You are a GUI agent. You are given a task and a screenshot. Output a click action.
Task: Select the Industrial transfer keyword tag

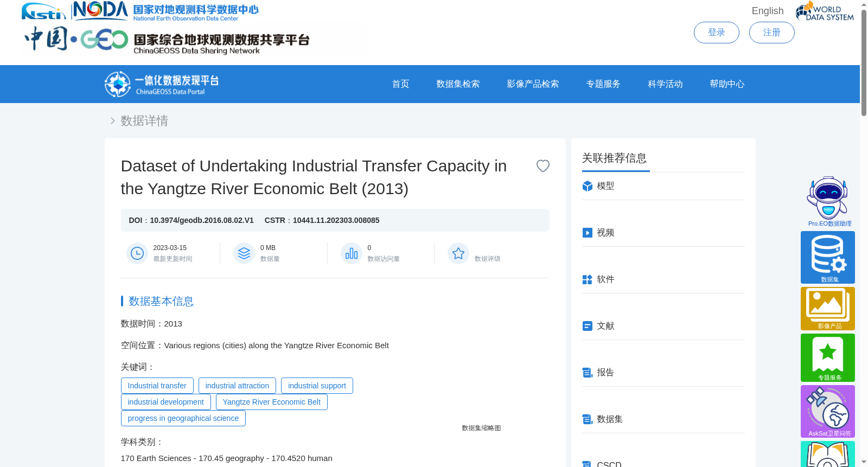coord(157,386)
